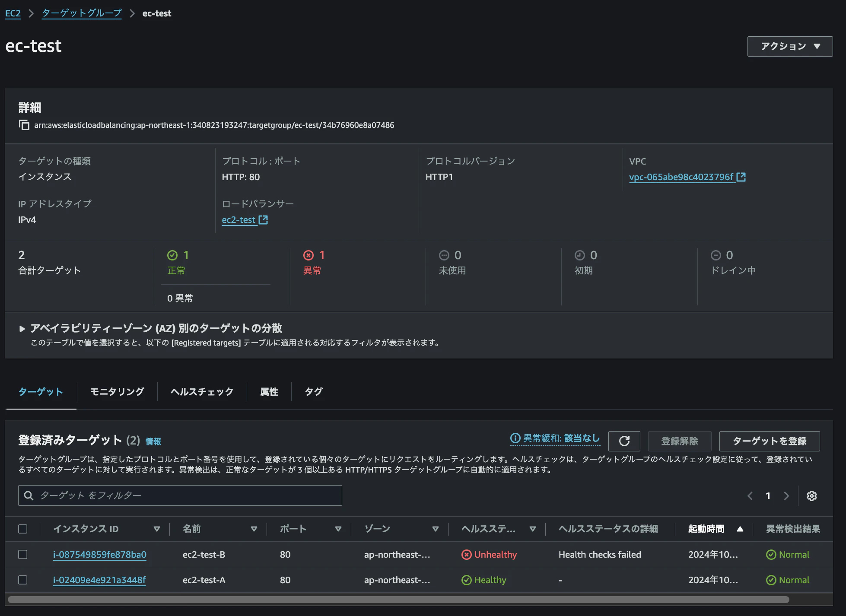
Task: Select checkbox for i-02409e4e921a3448f
Action: coord(23,580)
